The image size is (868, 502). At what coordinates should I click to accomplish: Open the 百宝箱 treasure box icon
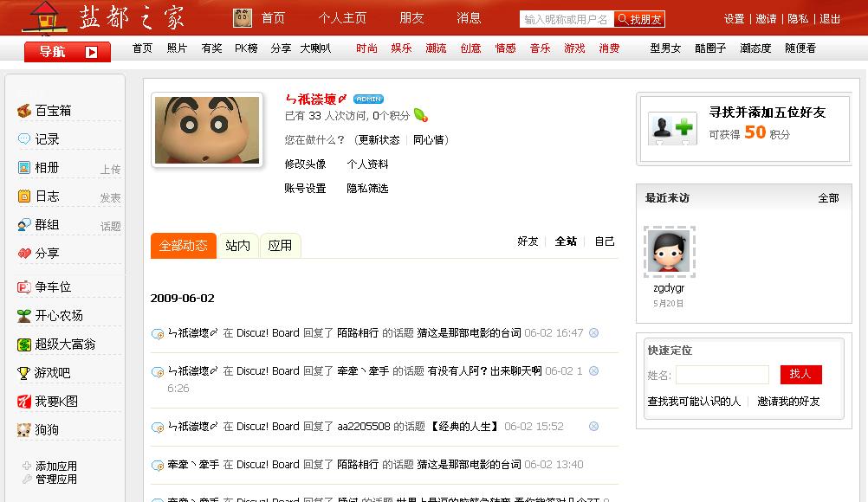tap(23, 111)
